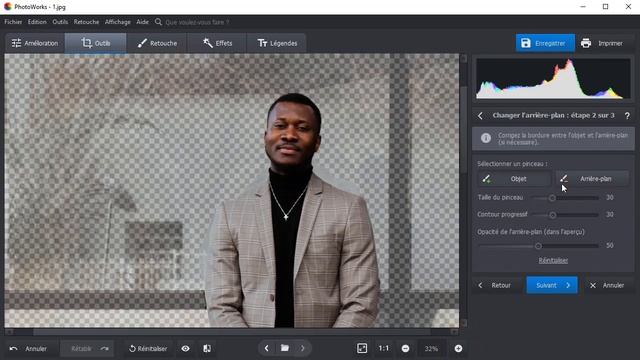The height and width of the screenshot is (360, 640).
Task: Click the 32% zoom value
Action: pyautogui.click(x=431, y=349)
